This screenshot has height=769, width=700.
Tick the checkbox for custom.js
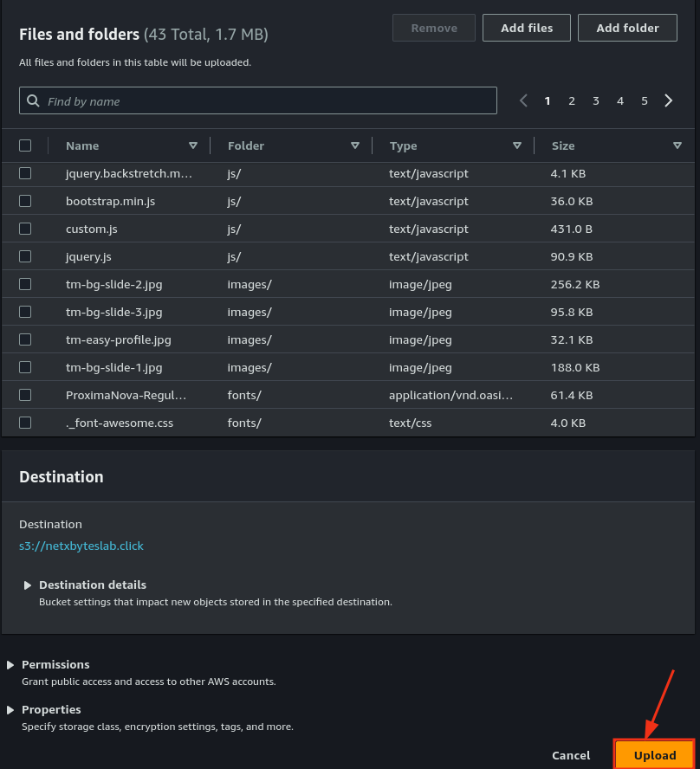(25, 229)
